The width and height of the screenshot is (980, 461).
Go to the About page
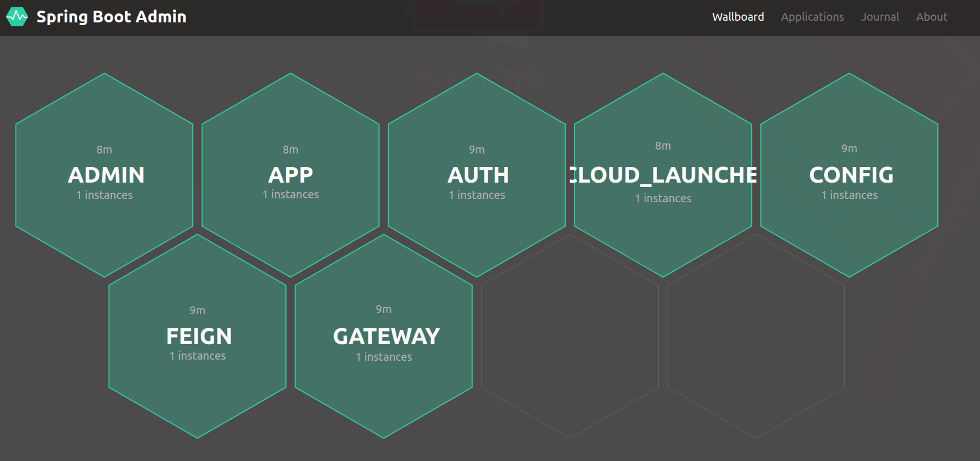click(x=932, y=17)
